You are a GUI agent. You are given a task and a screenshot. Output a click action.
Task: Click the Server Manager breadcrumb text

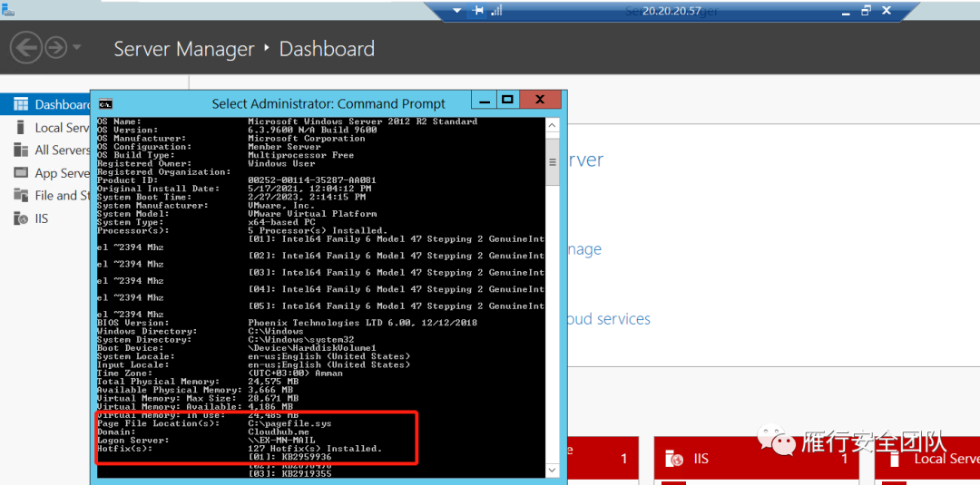coord(183,49)
